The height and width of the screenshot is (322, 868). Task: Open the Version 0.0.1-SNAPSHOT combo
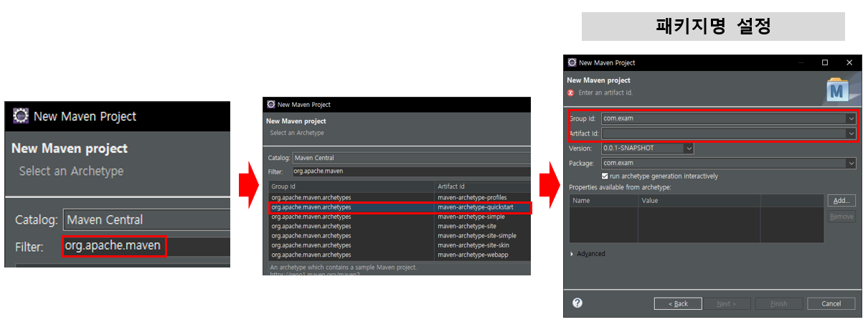648,148
